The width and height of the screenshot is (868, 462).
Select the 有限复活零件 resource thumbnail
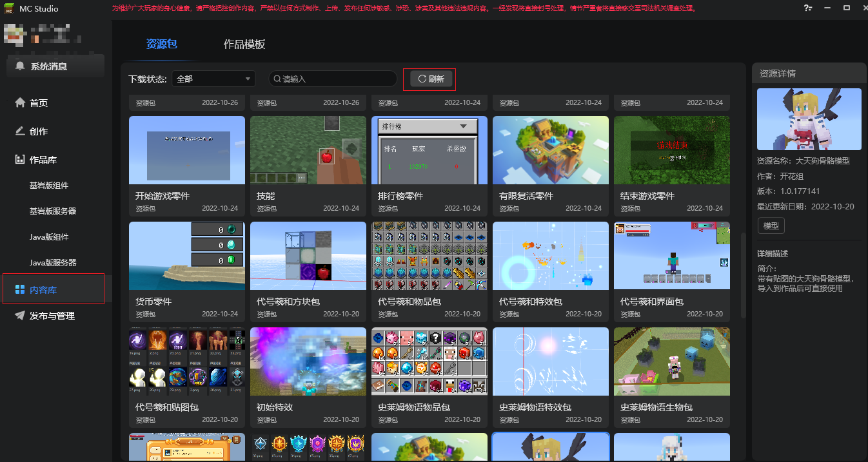[551, 150]
